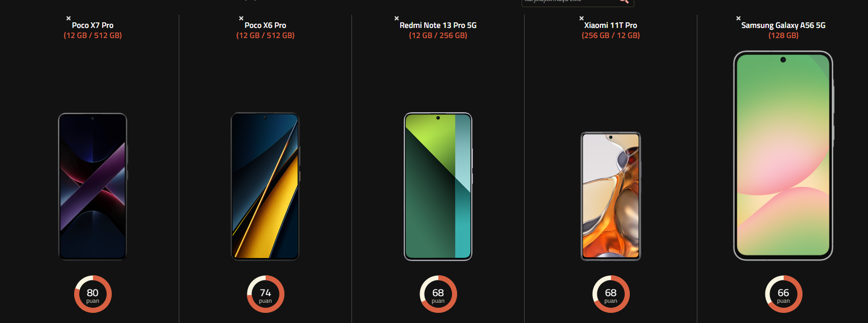The height and width of the screenshot is (323, 868).
Task: Remove Samsung Galaxy A56 5G column
Action: [x=738, y=18]
